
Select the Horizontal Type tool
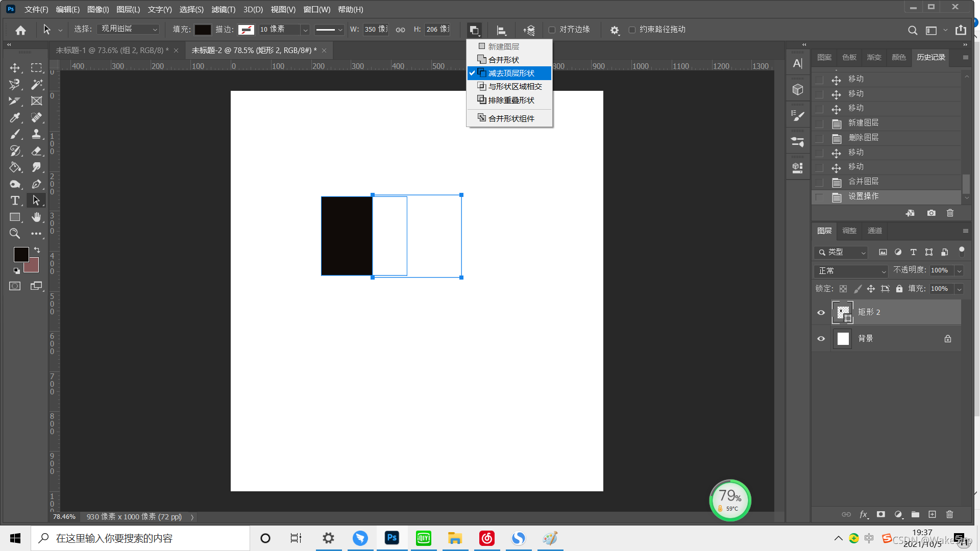[15, 201]
